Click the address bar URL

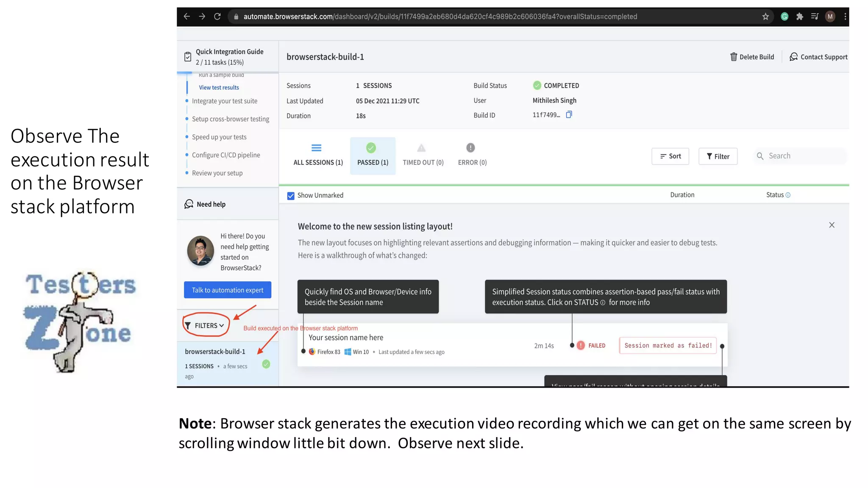click(440, 17)
